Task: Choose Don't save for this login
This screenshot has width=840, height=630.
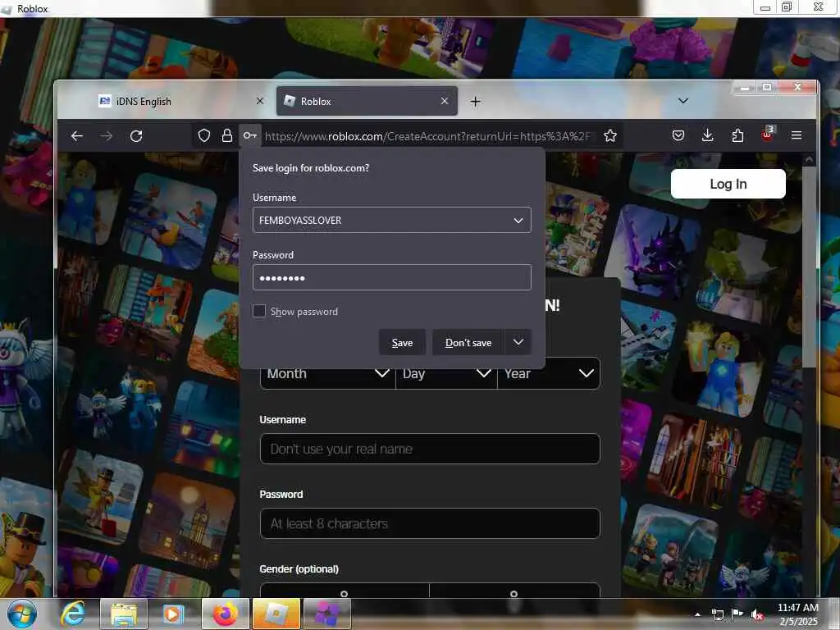Action: coord(468,342)
